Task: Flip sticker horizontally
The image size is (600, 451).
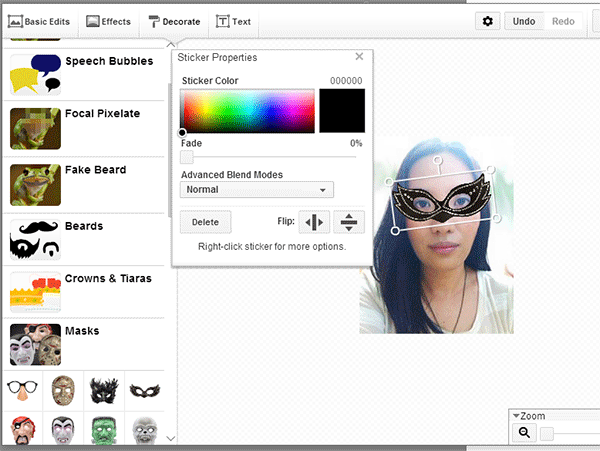Action: 314,222
